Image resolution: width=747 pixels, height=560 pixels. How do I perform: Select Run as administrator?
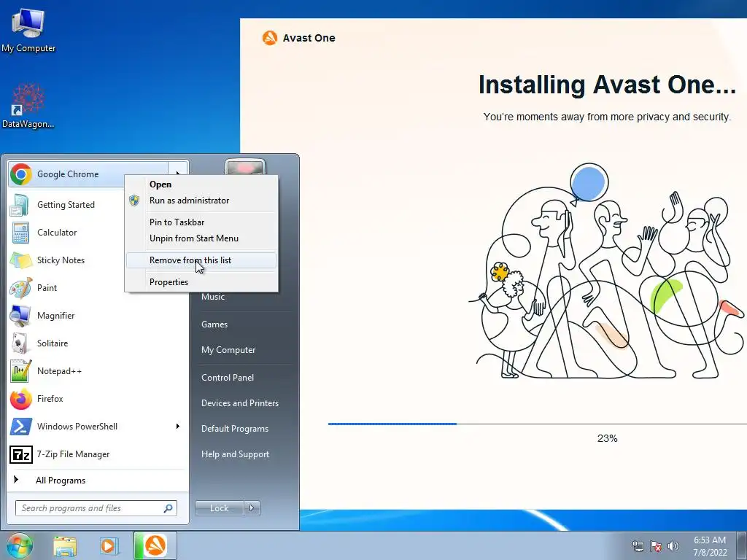pos(189,201)
